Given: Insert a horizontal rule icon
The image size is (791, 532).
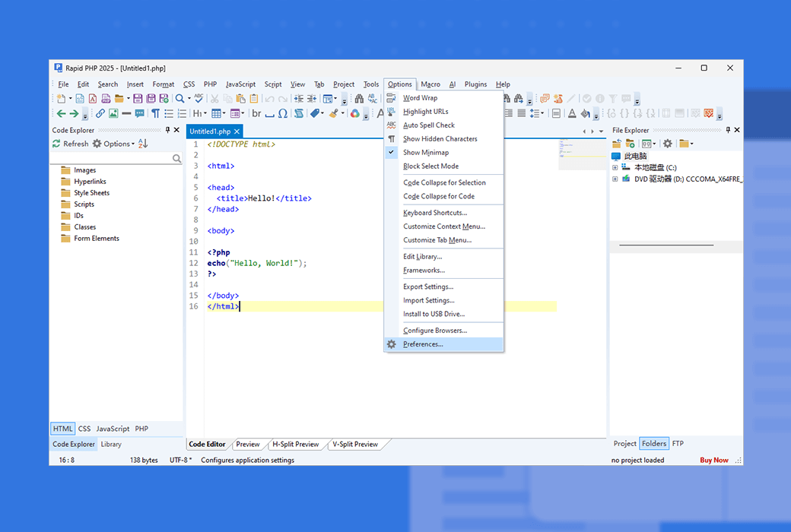Looking at the screenshot, I should click(x=126, y=113).
